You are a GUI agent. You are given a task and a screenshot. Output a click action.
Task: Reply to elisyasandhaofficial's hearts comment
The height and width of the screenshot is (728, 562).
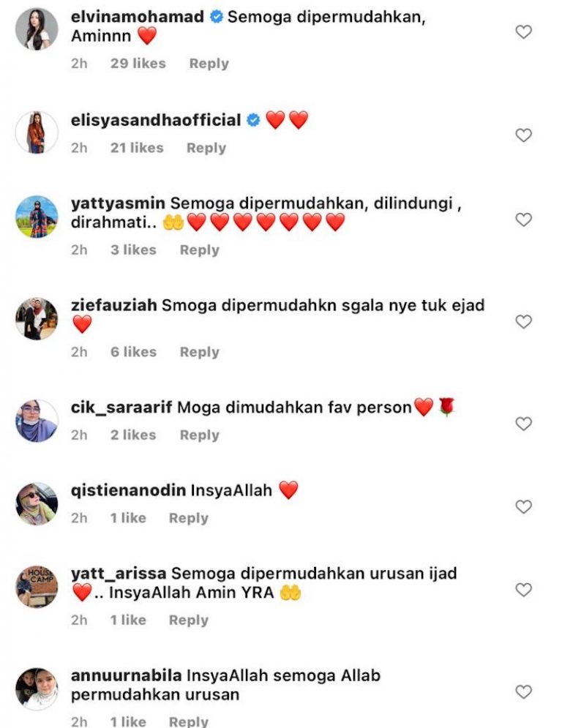tap(206, 148)
